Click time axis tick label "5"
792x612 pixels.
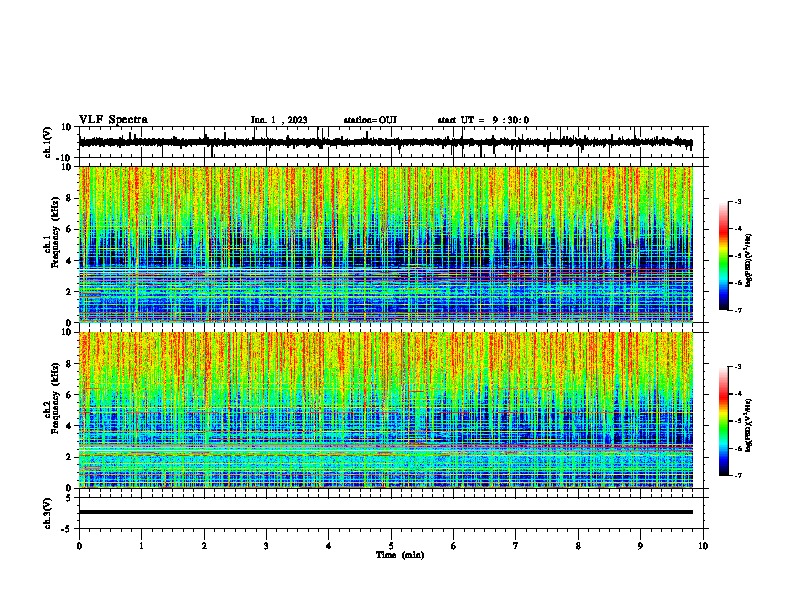coord(391,546)
